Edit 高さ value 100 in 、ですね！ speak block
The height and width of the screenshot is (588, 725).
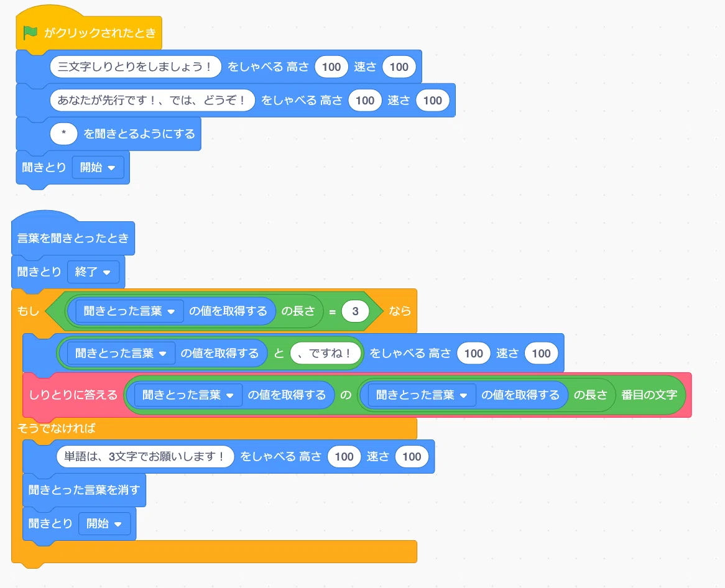tap(473, 353)
